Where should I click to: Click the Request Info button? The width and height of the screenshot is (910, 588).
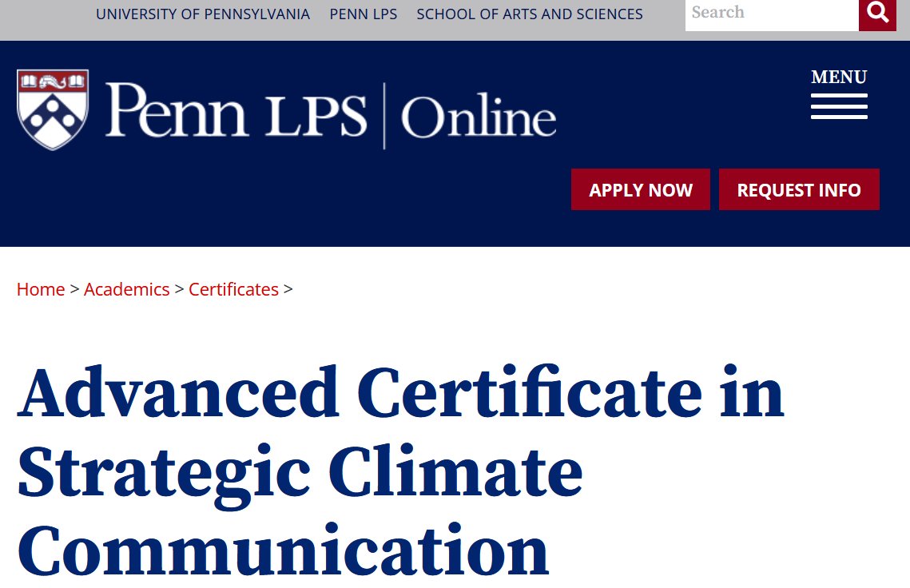coord(799,190)
